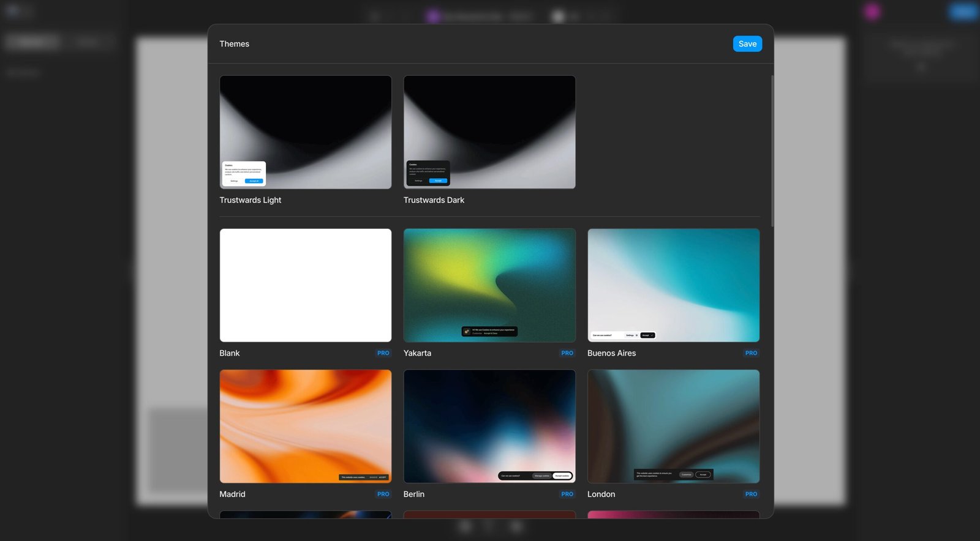This screenshot has height=541, width=980.
Task: Click the Themes dialog vertical scrollbar
Action: point(772,151)
